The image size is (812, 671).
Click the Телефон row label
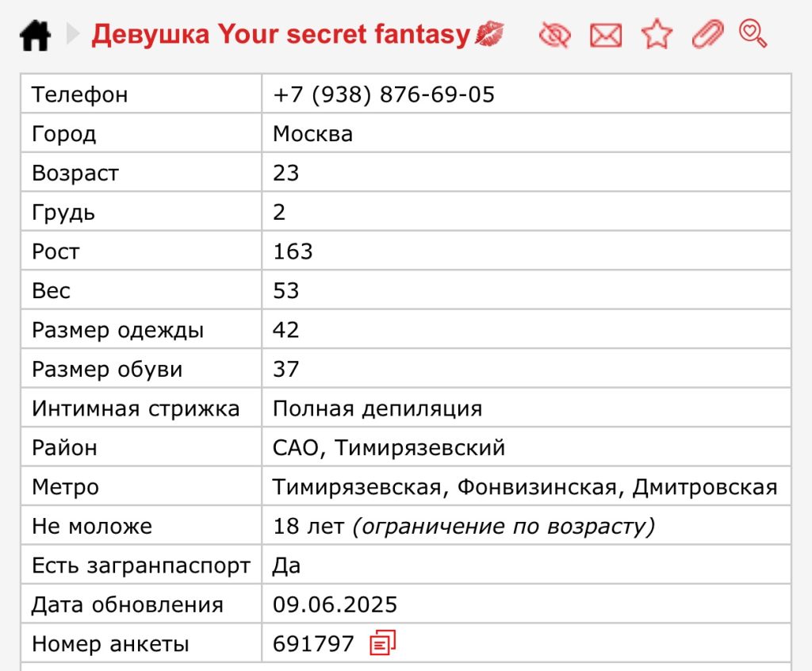click(x=79, y=94)
